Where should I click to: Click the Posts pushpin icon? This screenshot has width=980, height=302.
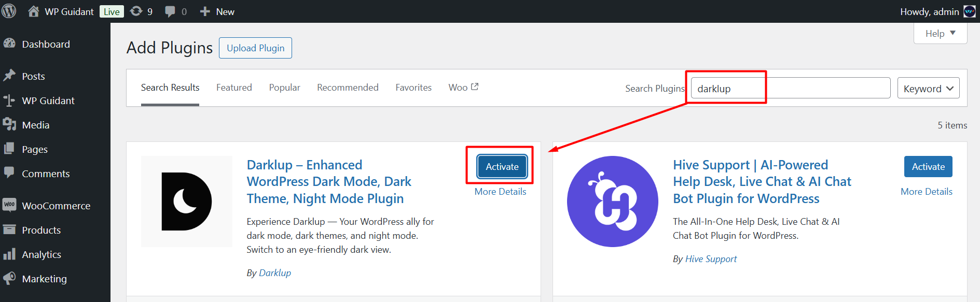click(9, 76)
